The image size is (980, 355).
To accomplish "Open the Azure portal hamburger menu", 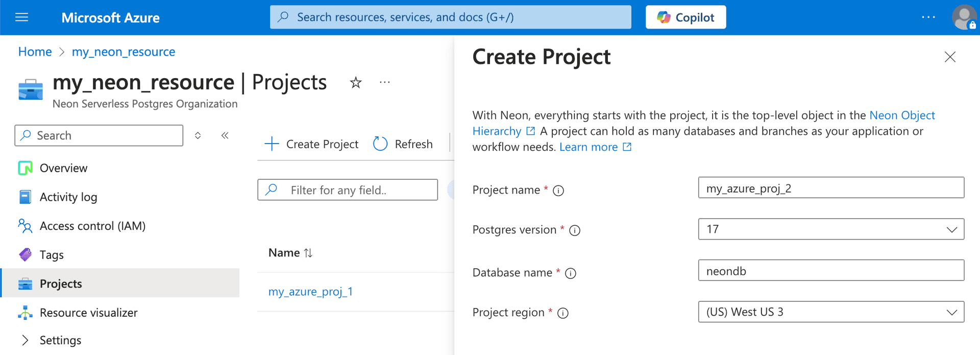I will (21, 17).
